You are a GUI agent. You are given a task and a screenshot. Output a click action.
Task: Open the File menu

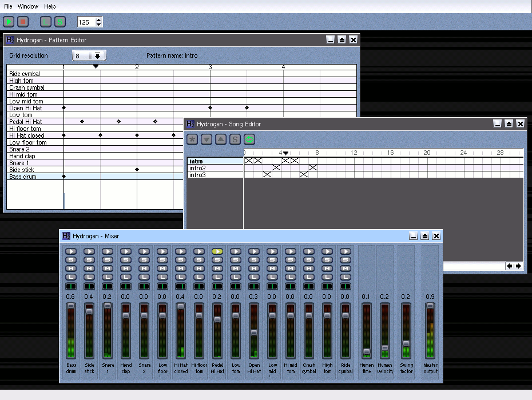click(x=8, y=6)
